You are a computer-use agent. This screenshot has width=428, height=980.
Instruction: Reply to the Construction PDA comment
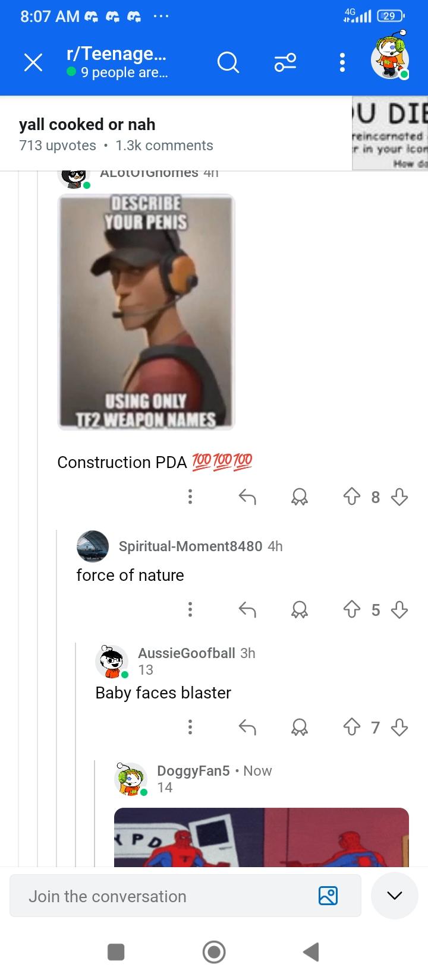pyautogui.click(x=247, y=497)
